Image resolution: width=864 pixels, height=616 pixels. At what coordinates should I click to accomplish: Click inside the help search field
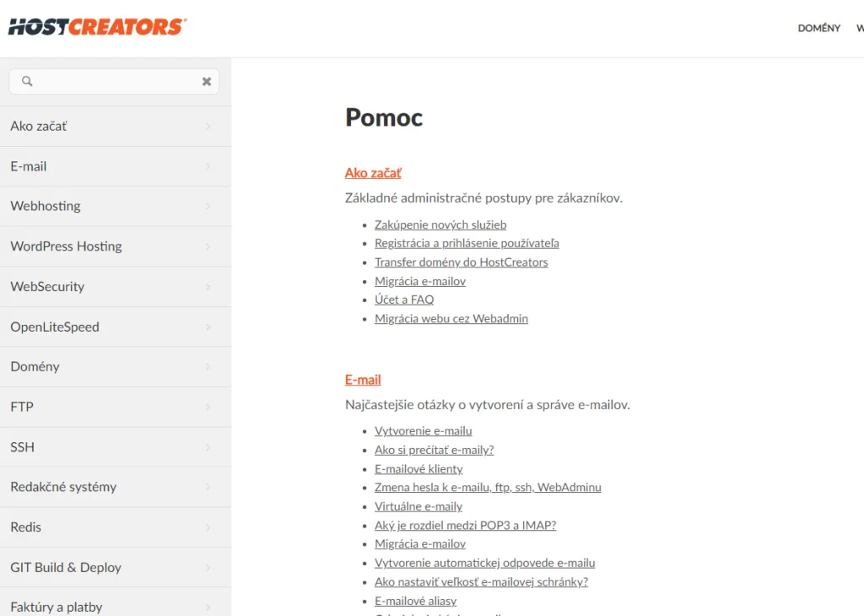point(115,82)
